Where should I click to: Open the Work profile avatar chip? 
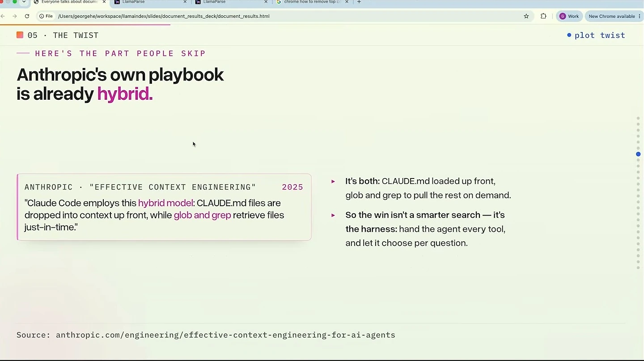click(569, 16)
